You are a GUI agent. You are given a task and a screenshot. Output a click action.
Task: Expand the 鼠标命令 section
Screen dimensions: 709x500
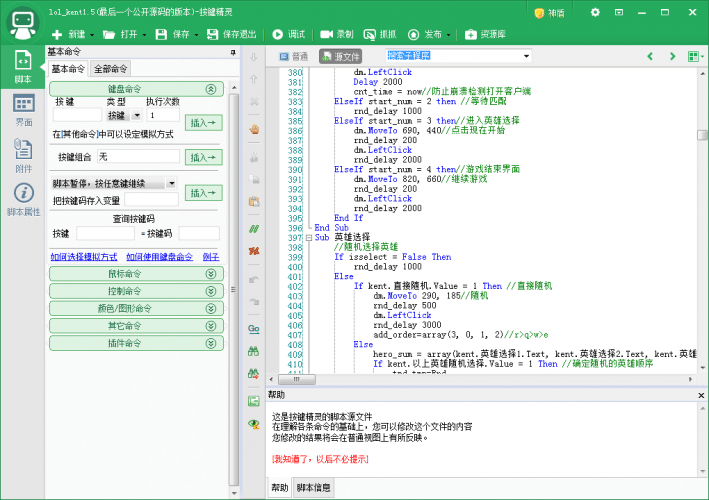(x=136, y=274)
